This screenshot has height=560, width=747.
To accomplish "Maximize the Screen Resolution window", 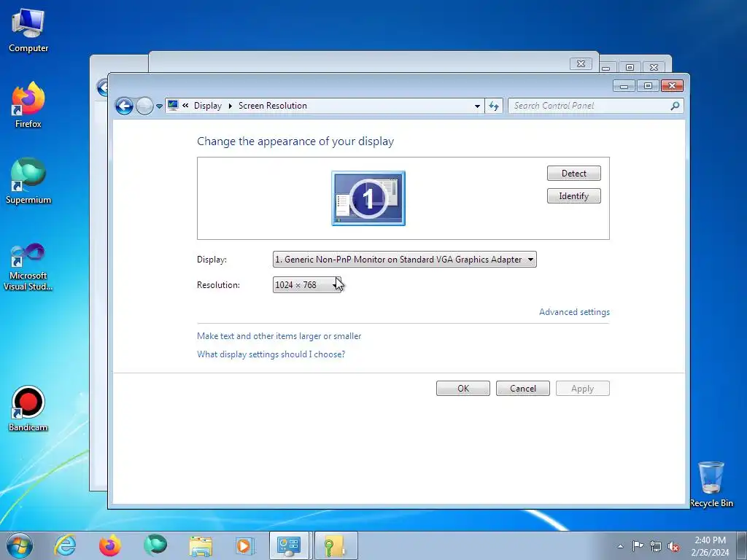I will pyautogui.click(x=648, y=86).
